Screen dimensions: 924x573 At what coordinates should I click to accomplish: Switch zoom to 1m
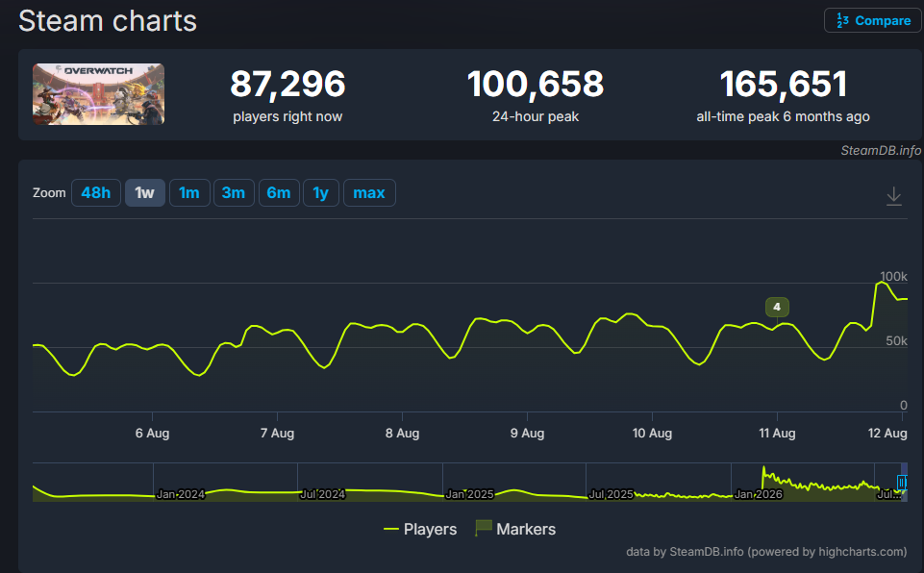pyautogui.click(x=189, y=193)
